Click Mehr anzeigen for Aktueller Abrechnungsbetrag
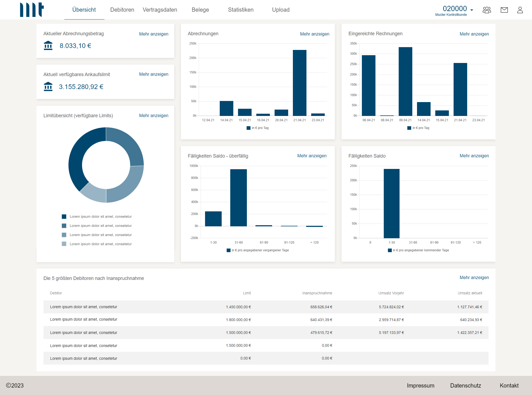 [154, 34]
